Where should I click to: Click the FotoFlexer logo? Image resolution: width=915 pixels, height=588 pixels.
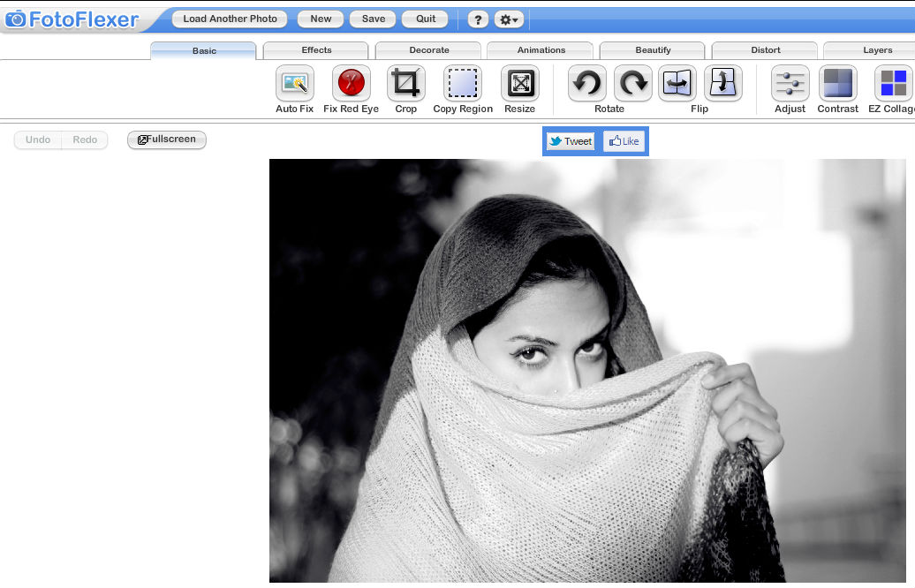click(x=72, y=19)
